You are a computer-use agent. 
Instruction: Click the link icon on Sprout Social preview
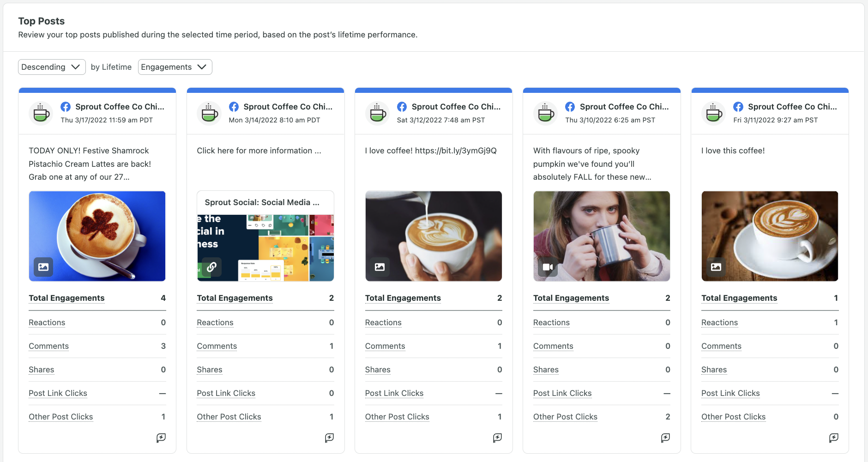[211, 267]
